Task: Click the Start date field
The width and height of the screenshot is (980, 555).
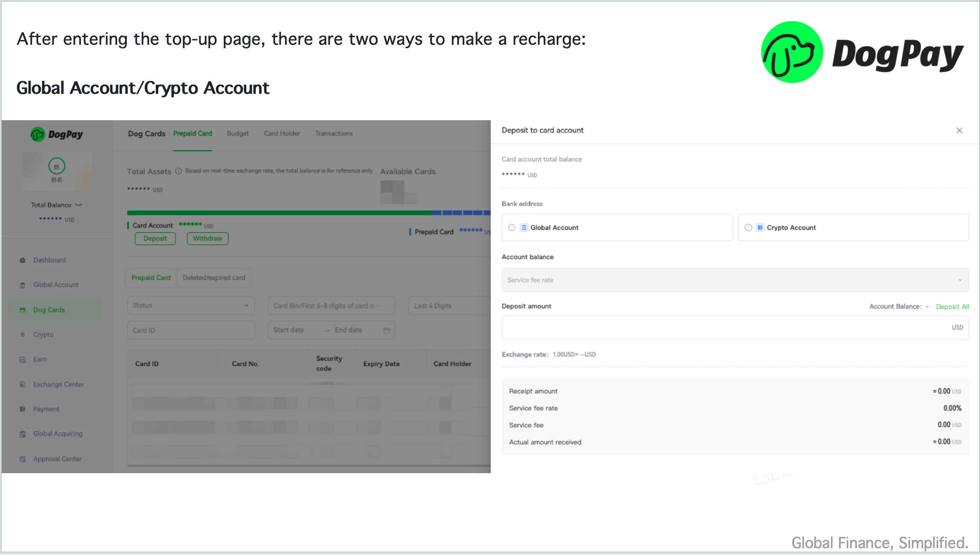Action: coord(289,330)
